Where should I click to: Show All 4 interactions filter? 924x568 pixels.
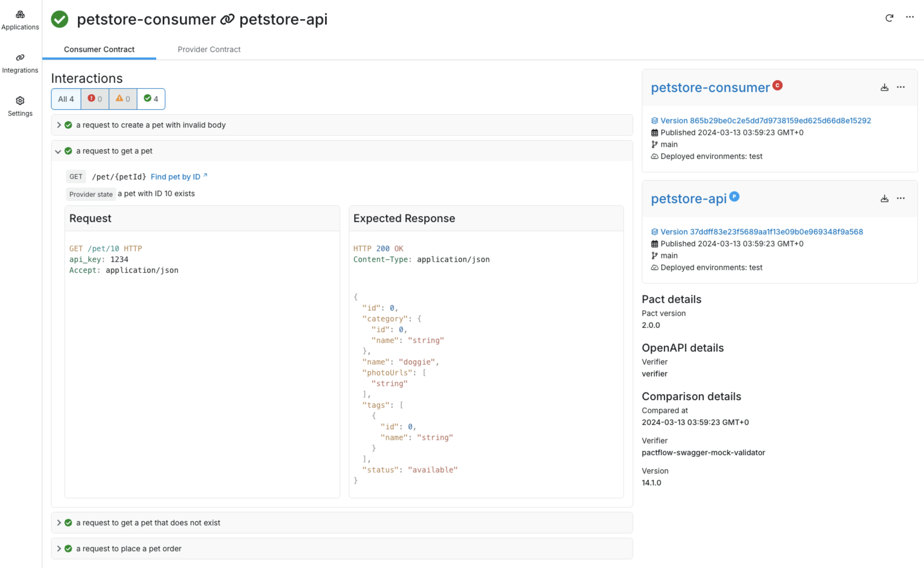66,99
